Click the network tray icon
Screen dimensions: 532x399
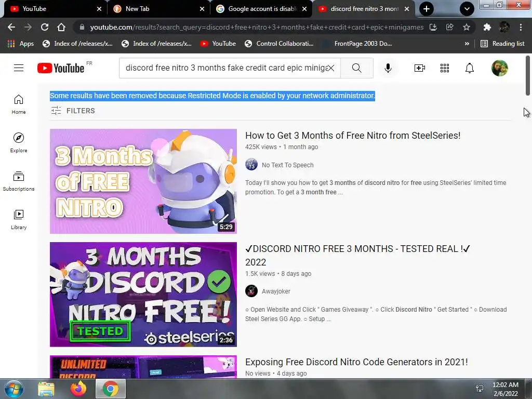(x=480, y=389)
